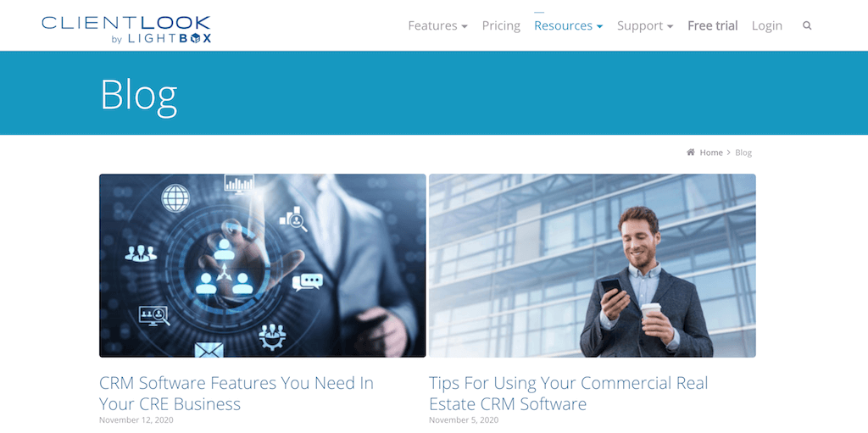This screenshot has height=433, width=868.
Task: Open the Pricing page
Action: (x=501, y=25)
